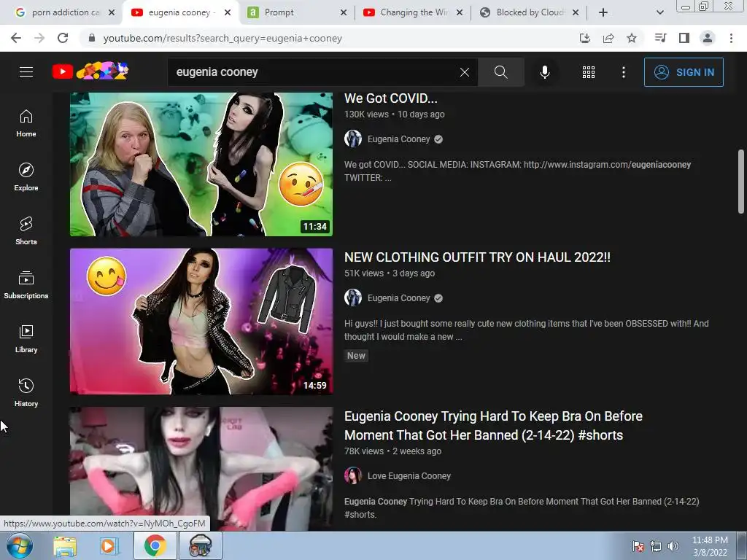Open Chrome three-dot menu

[731, 38]
